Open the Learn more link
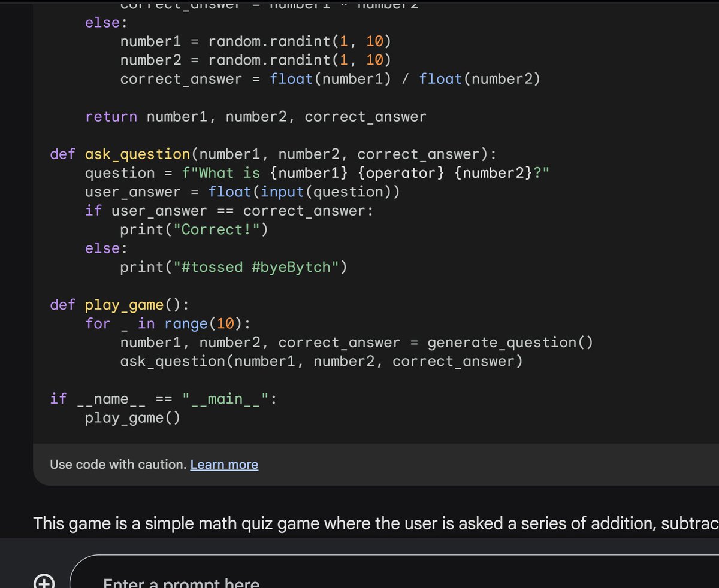This screenshot has height=588, width=719. click(x=223, y=464)
